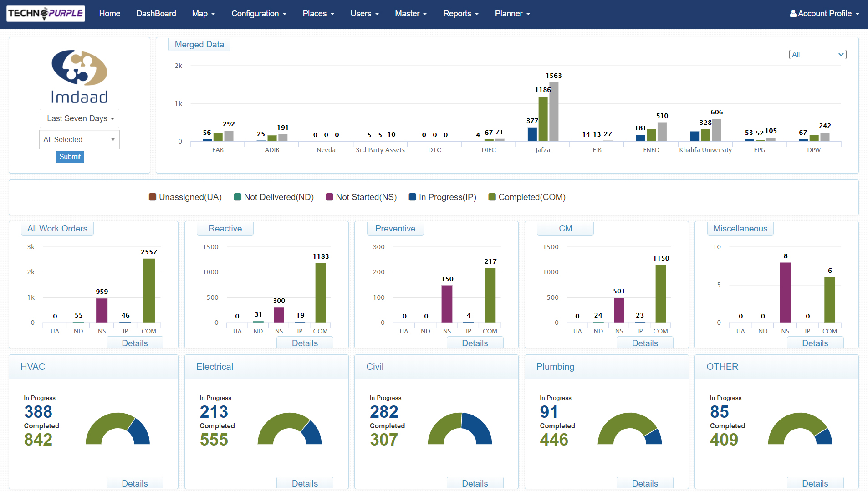Open the Users dropdown menu
The width and height of the screenshot is (868, 492).
365,14
